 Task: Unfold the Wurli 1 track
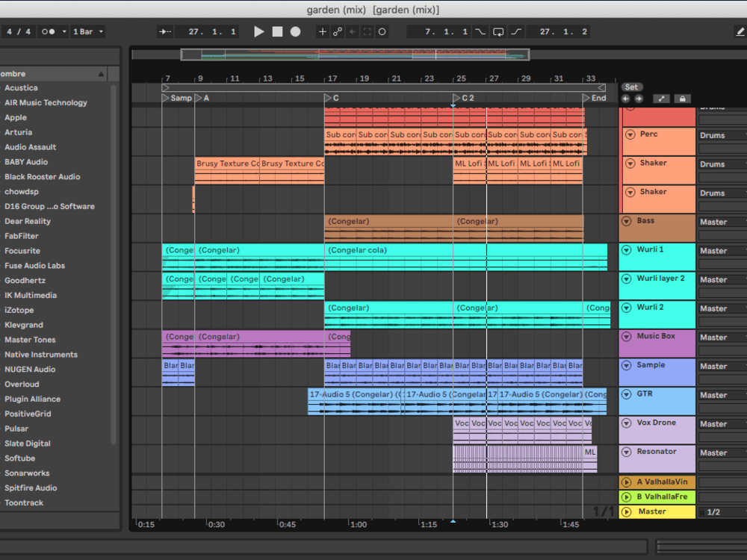[x=627, y=250]
